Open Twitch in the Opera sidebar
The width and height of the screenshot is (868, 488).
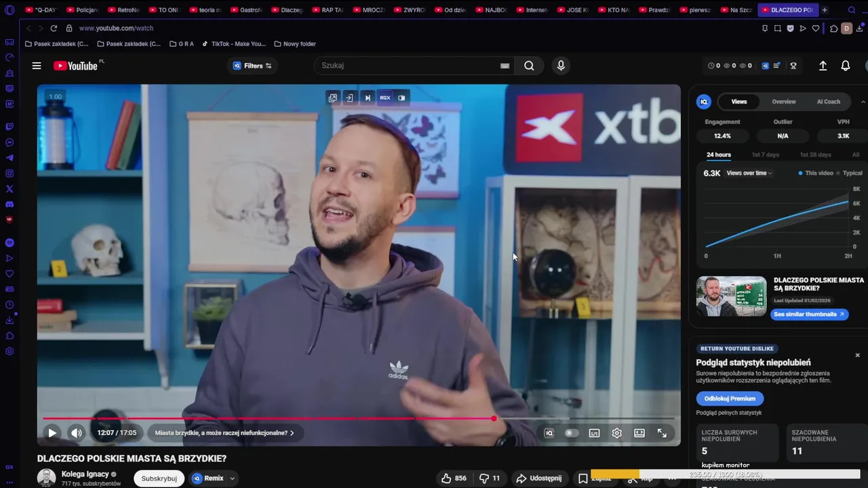tap(9, 127)
